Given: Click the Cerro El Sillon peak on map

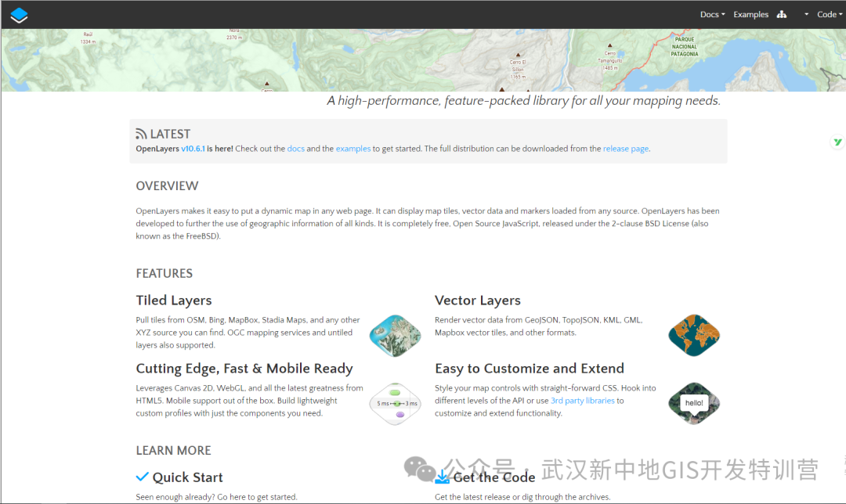Looking at the screenshot, I should point(518,66).
